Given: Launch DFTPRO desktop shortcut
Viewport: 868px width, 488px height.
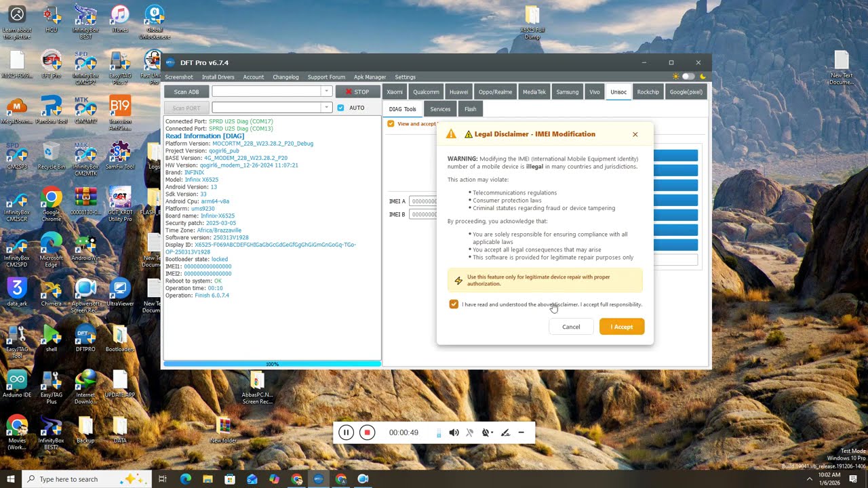Looking at the screenshot, I should pyautogui.click(x=85, y=338).
